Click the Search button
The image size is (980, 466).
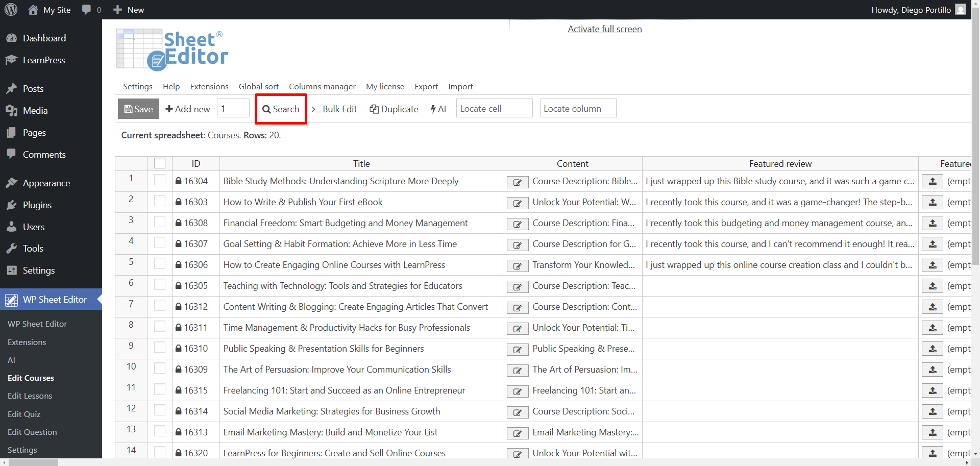pos(281,109)
